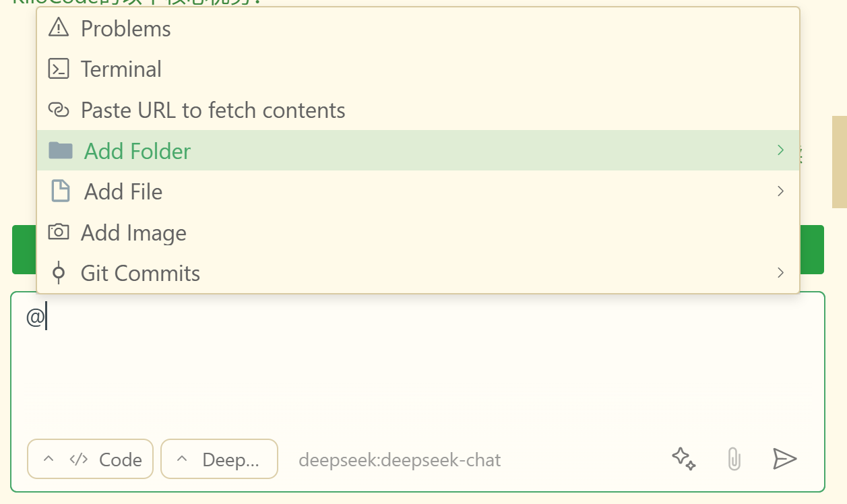The width and height of the screenshot is (847, 504).
Task: Click the file icon beside Add File
Action: (x=61, y=191)
